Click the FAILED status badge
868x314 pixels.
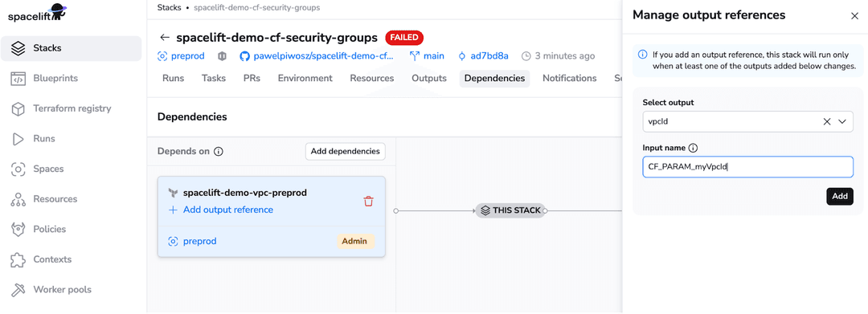coord(404,38)
